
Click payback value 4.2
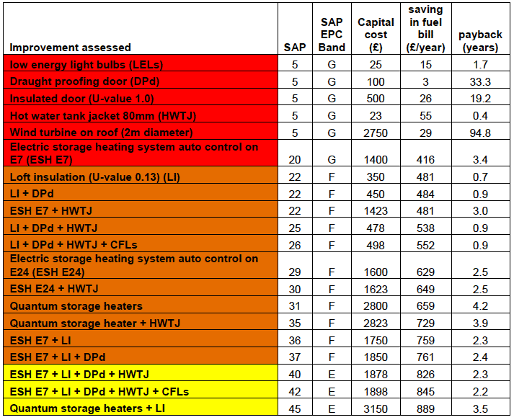point(480,306)
